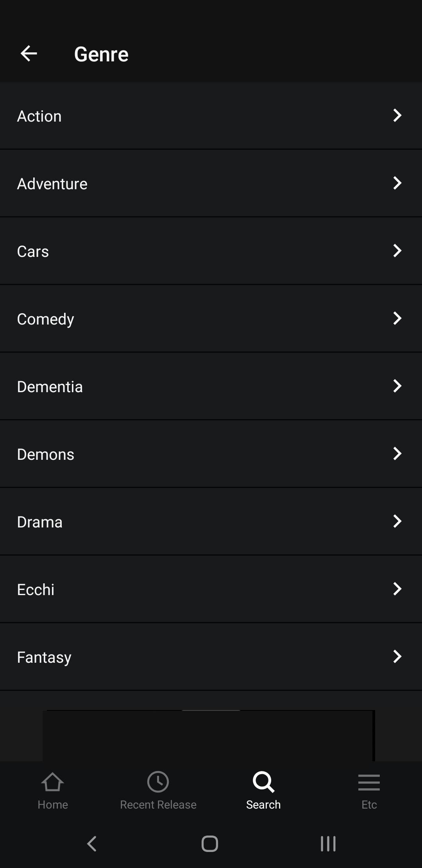Choose the Drama genre
Screen dimensions: 422x868
coord(211,522)
